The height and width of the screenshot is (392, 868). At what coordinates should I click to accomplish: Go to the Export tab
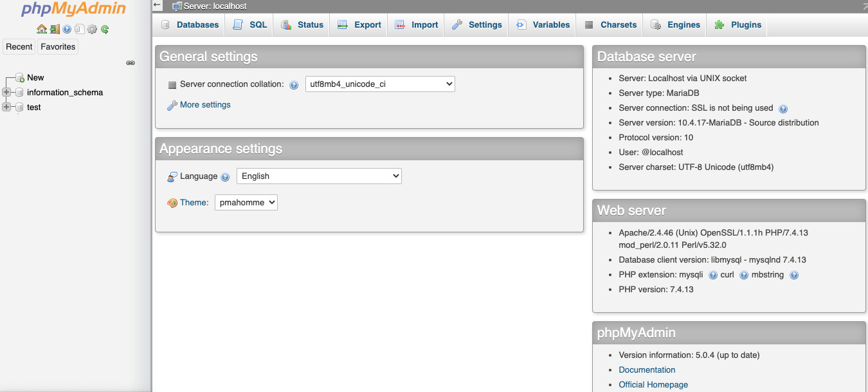(x=359, y=25)
